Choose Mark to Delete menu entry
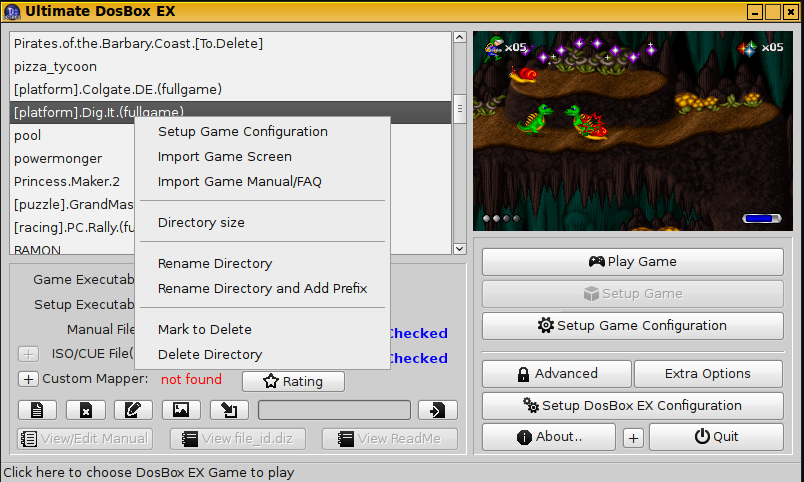The height and width of the screenshot is (482, 804). (x=204, y=330)
